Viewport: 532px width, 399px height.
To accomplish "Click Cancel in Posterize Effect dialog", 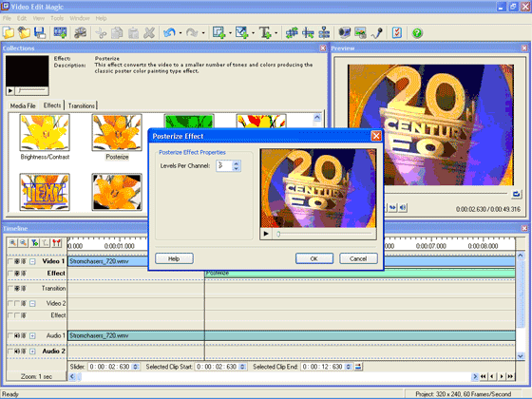I will point(358,258).
